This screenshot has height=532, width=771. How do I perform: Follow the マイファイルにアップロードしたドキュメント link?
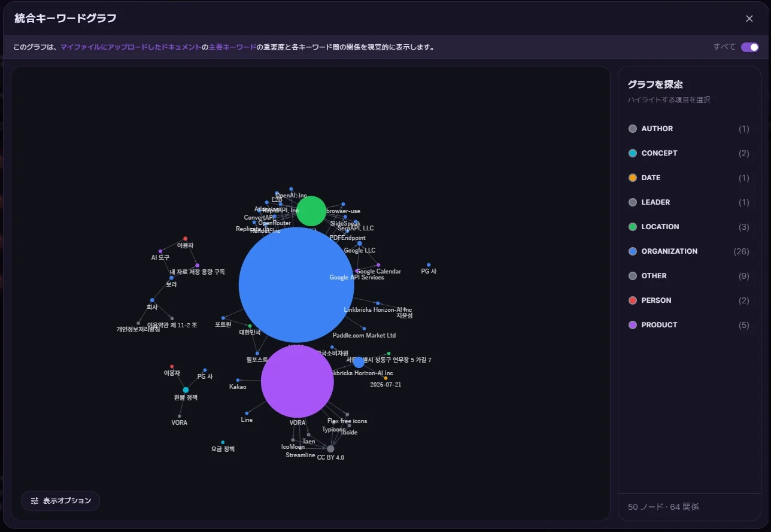pyautogui.click(x=130, y=47)
